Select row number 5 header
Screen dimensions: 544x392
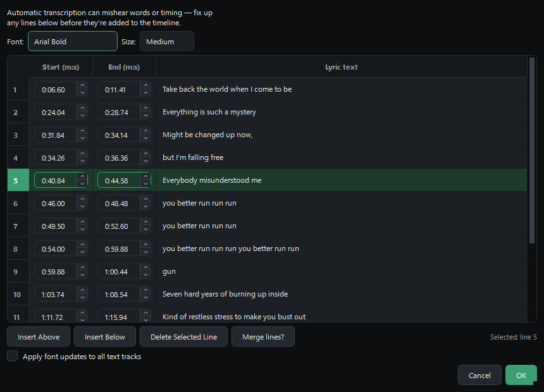pyautogui.click(x=18, y=180)
